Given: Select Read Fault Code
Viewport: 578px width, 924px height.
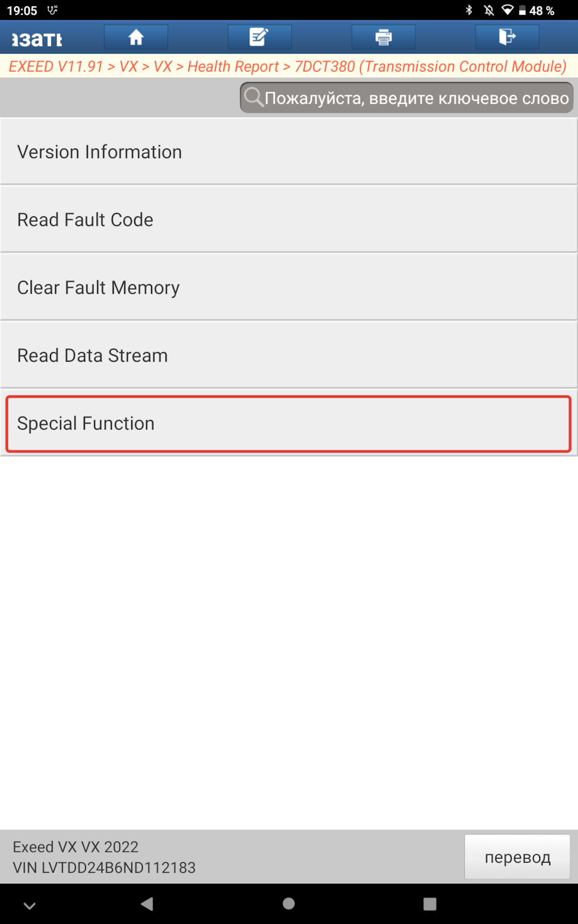Looking at the screenshot, I should pos(289,220).
